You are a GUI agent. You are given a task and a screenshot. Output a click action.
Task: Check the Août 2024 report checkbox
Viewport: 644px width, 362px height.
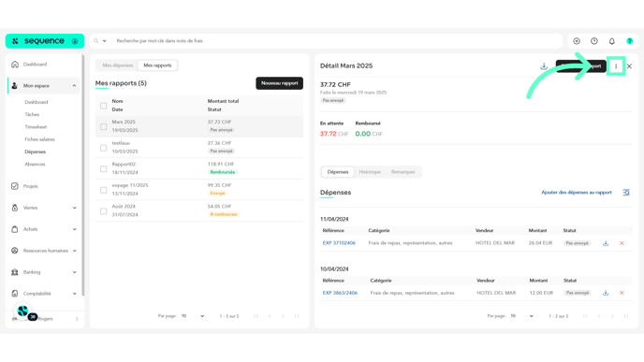[x=104, y=211]
